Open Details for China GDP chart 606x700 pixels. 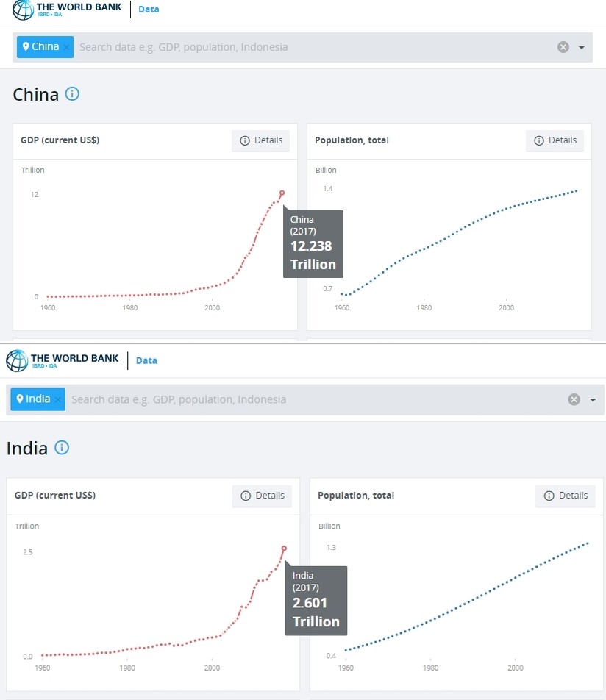pos(261,140)
